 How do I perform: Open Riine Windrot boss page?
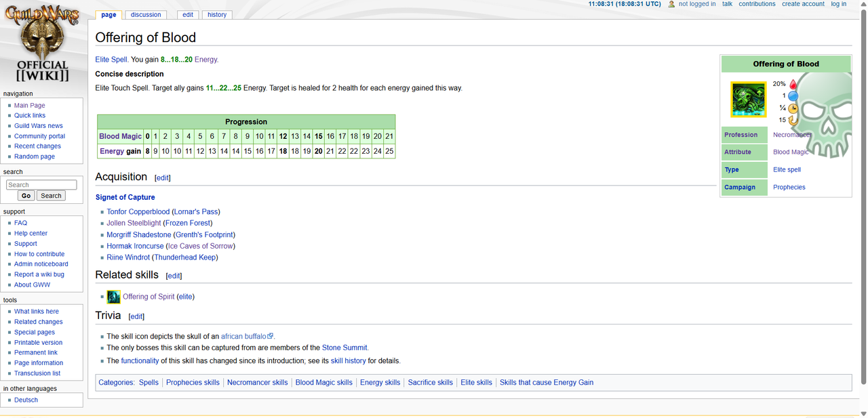pos(128,257)
